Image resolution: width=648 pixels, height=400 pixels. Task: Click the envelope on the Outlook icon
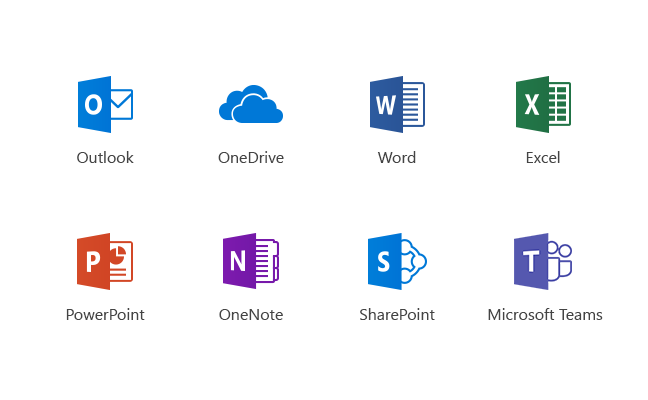pyautogui.click(x=122, y=104)
